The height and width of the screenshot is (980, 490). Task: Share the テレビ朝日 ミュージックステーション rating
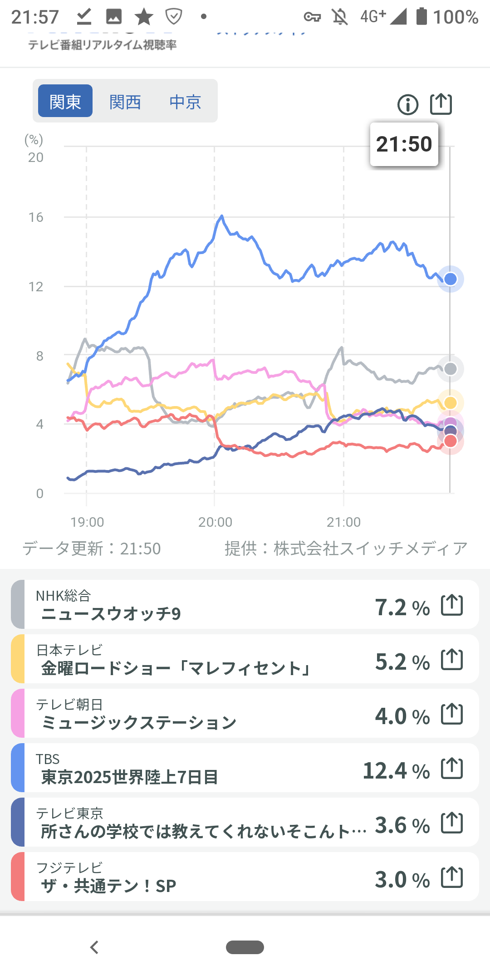click(452, 714)
